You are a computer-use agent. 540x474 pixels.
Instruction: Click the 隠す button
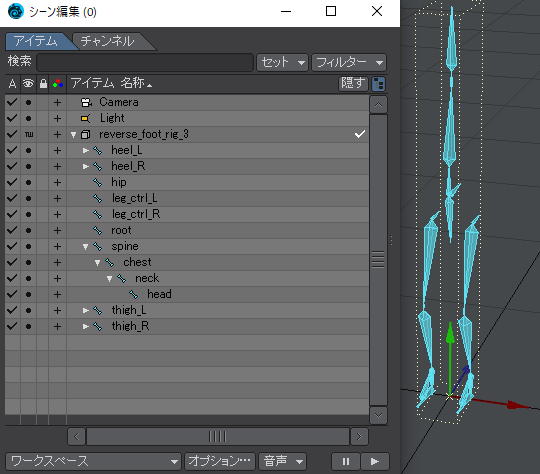point(353,83)
